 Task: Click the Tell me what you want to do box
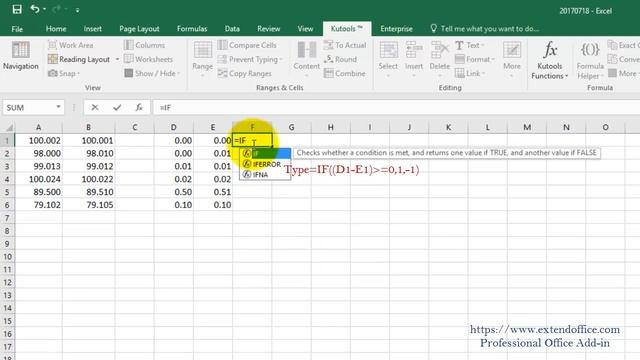pyautogui.click(x=484, y=29)
